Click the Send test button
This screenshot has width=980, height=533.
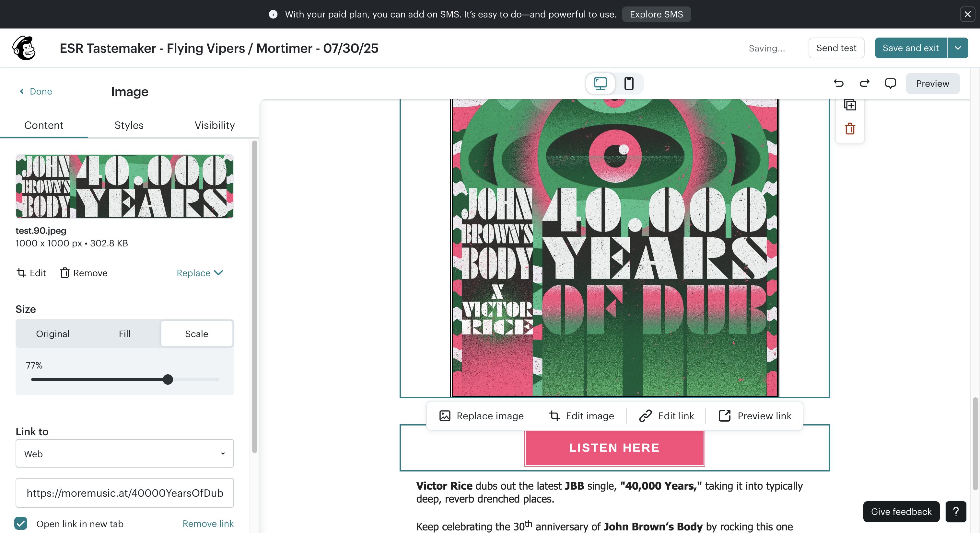coord(836,48)
